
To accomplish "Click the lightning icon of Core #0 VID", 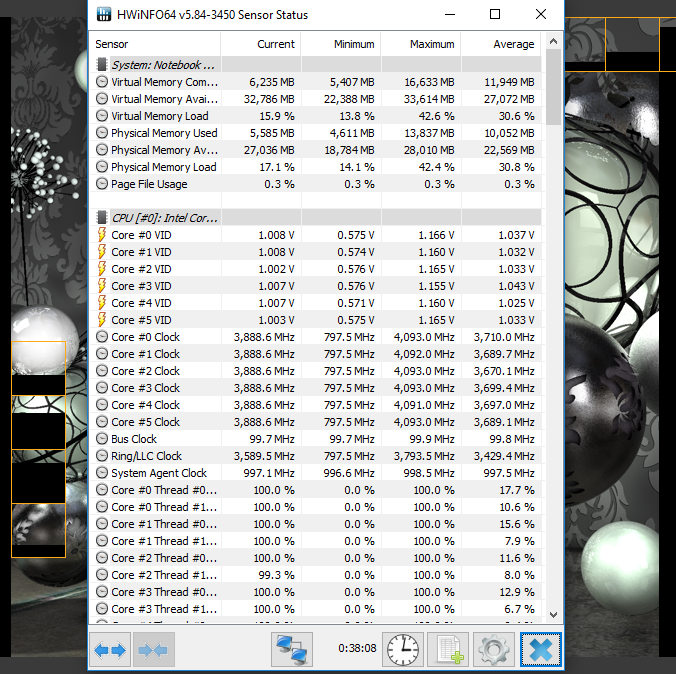I will pos(102,235).
